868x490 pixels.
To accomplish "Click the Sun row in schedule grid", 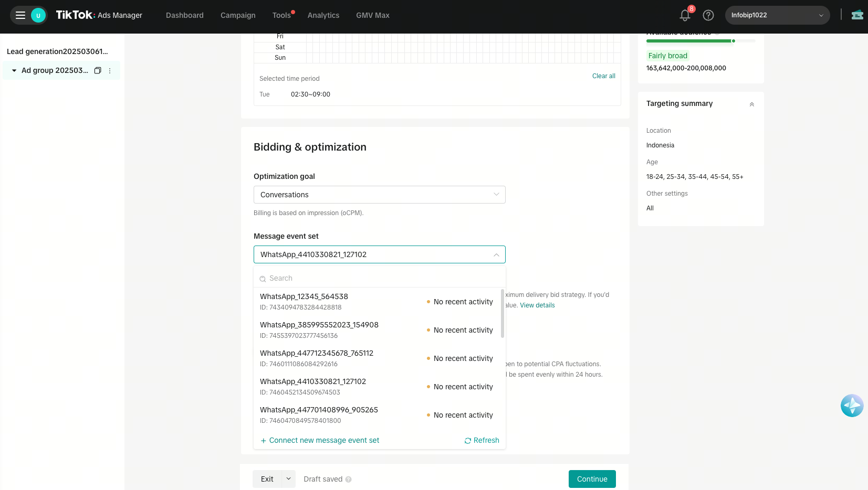I will (437, 58).
